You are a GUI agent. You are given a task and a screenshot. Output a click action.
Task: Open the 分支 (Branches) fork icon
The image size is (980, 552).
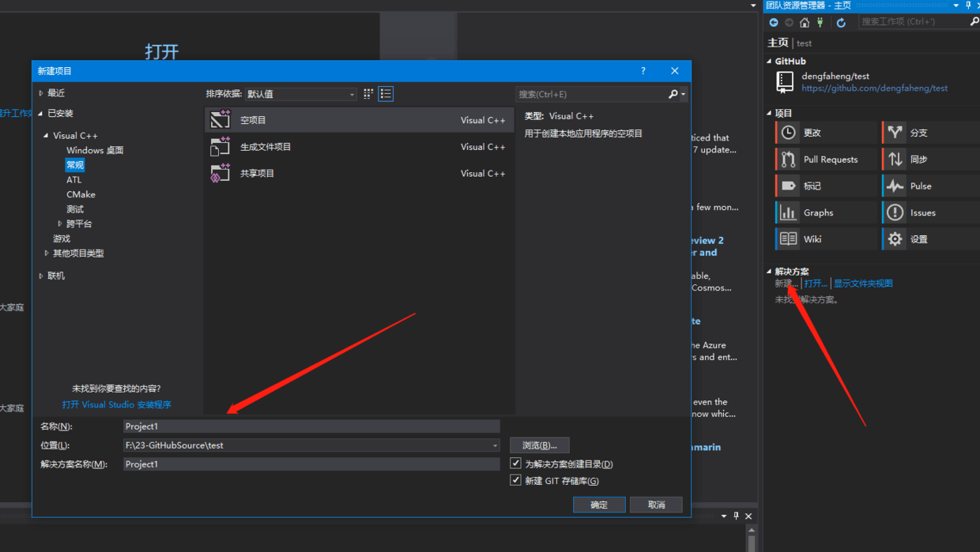895,133
